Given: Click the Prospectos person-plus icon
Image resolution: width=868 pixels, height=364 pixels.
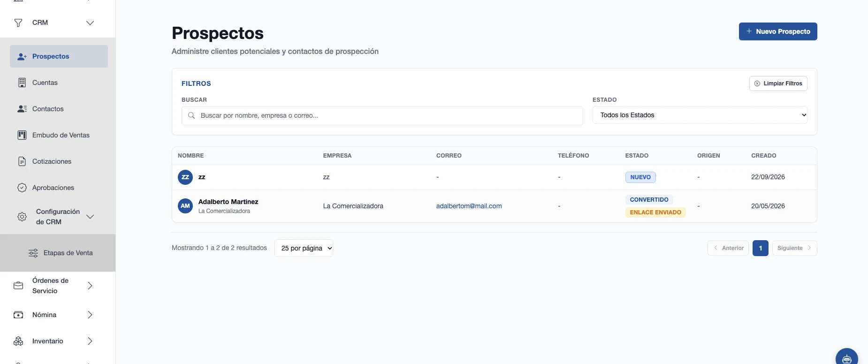Looking at the screenshot, I should point(22,56).
